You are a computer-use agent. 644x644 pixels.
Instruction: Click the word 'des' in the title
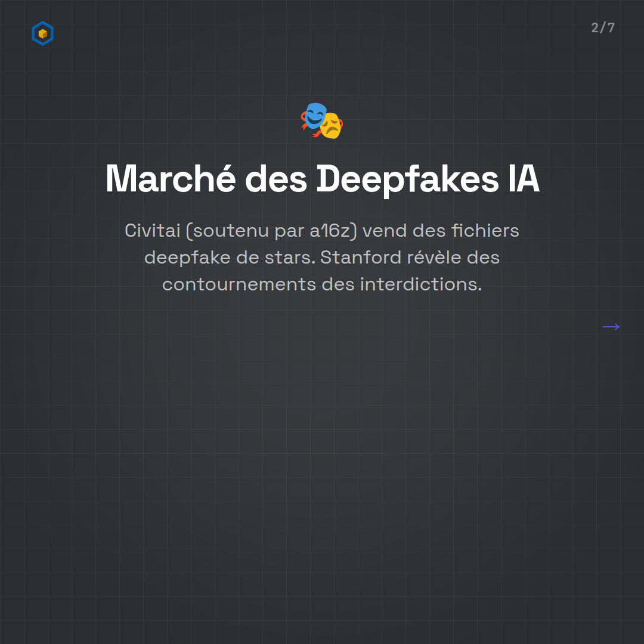coord(275,179)
